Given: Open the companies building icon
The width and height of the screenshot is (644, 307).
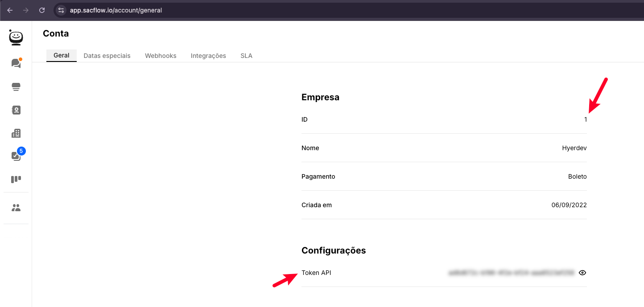Looking at the screenshot, I should [16, 133].
